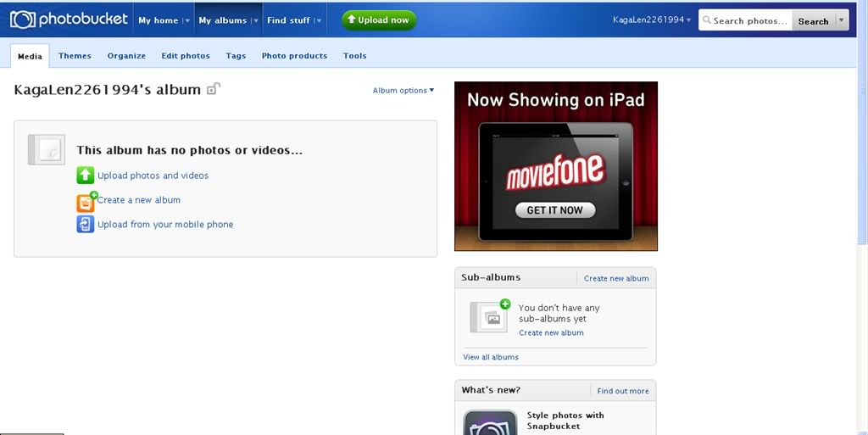Click the orange create new album icon

[86, 202]
